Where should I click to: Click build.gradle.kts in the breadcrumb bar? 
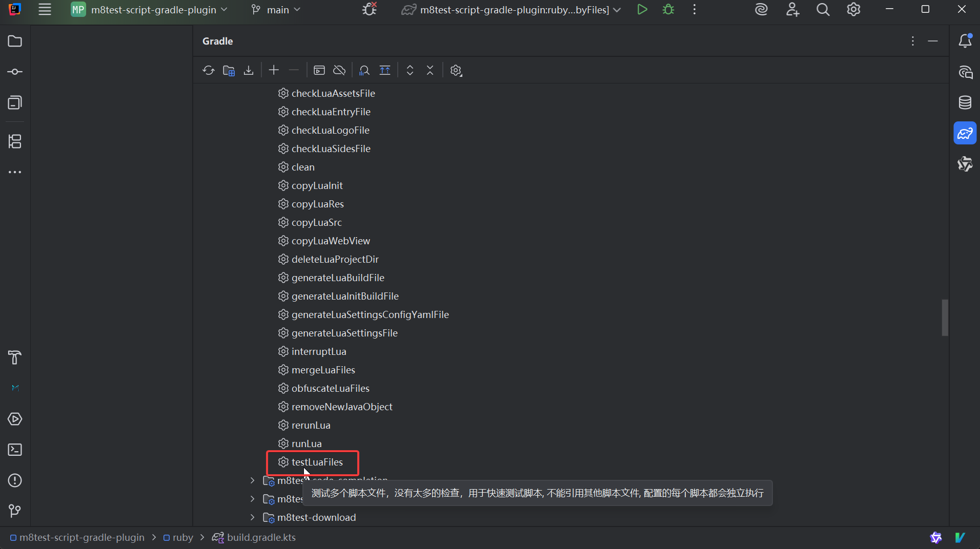click(261, 537)
